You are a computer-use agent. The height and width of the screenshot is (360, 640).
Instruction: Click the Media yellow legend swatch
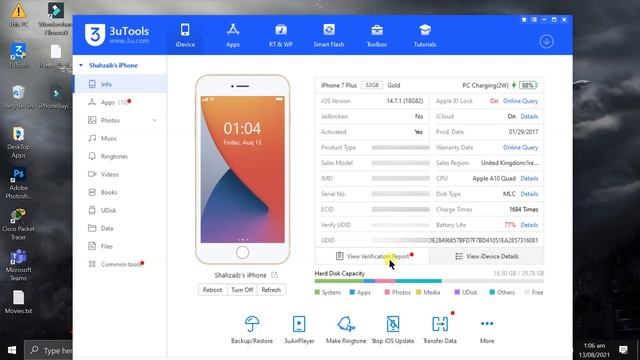(x=418, y=292)
